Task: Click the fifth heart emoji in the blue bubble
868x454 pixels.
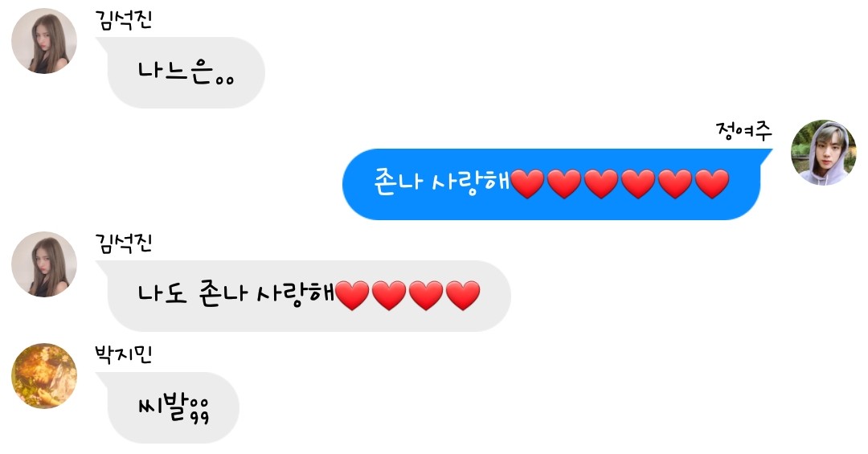Action: [675, 184]
